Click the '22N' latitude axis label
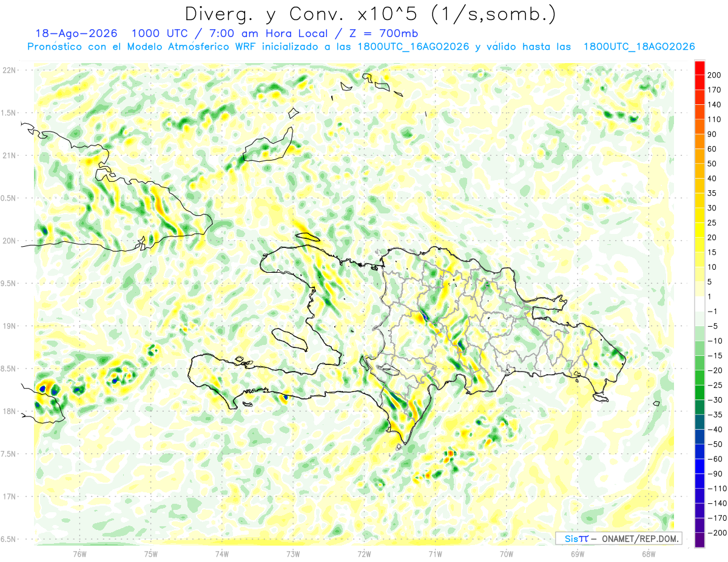Viewport: 728px width, 562px height. tap(8, 70)
